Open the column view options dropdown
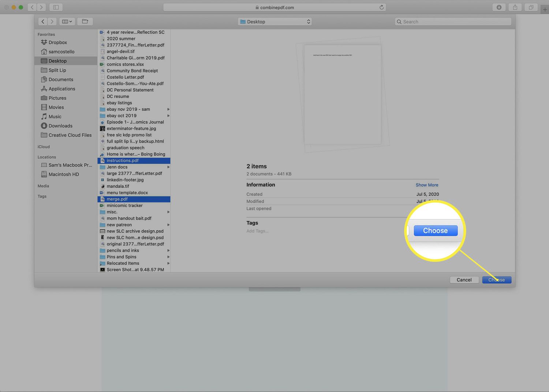 [67, 22]
